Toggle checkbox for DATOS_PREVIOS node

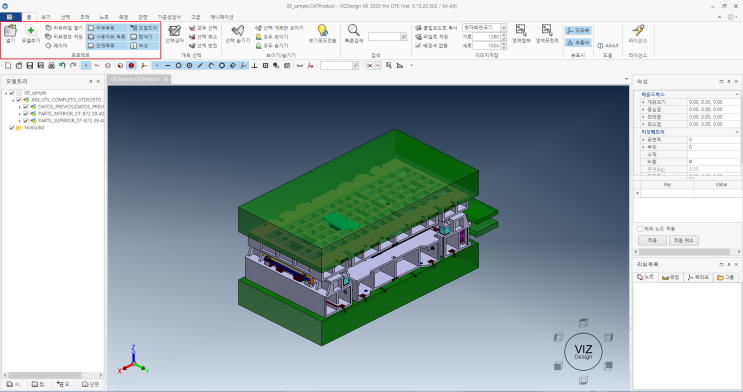coord(26,107)
